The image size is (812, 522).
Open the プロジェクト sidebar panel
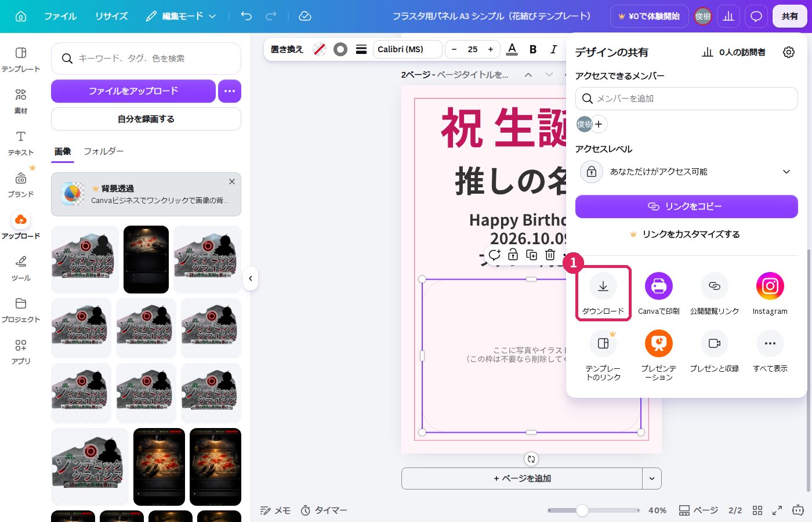21,310
